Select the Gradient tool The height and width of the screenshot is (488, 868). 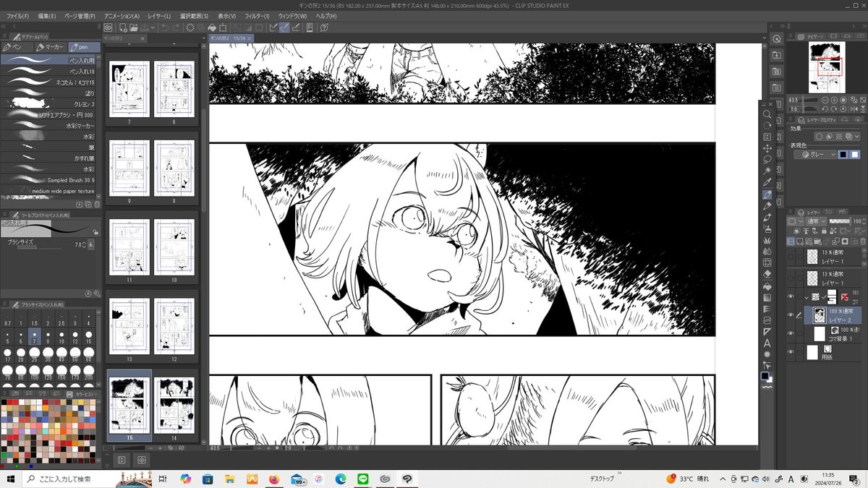(x=767, y=299)
